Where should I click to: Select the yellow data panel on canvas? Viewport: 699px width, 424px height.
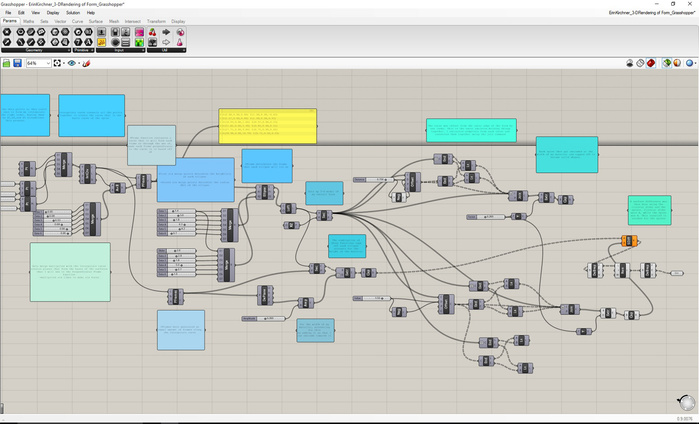point(267,126)
